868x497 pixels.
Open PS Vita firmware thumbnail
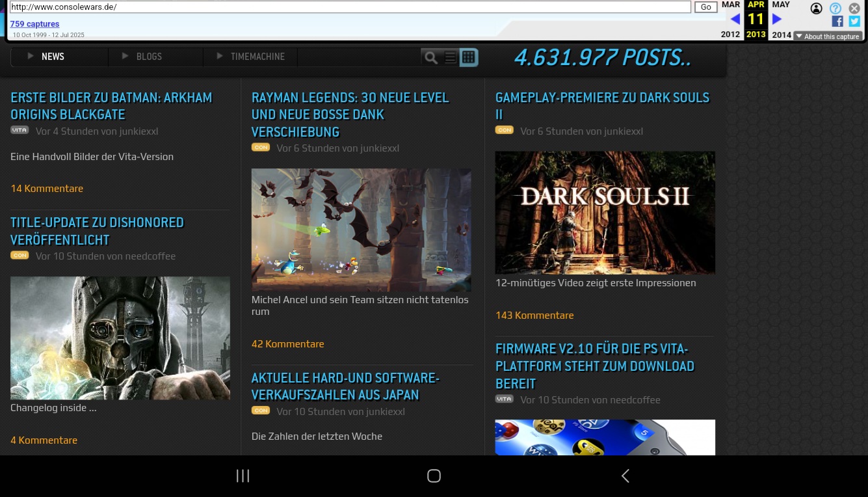click(x=605, y=437)
